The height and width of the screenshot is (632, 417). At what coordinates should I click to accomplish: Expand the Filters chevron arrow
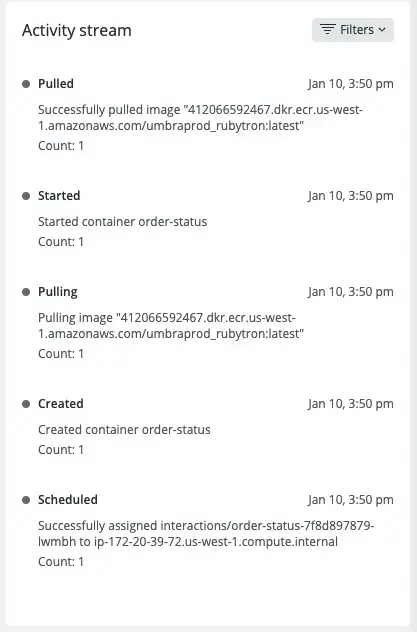pyautogui.click(x=382, y=30)
